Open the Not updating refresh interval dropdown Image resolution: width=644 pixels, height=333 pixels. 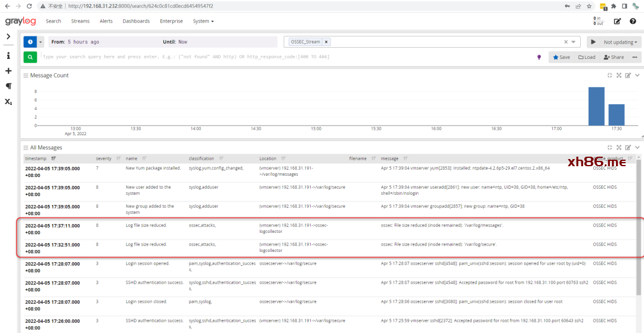click(620, 42)
